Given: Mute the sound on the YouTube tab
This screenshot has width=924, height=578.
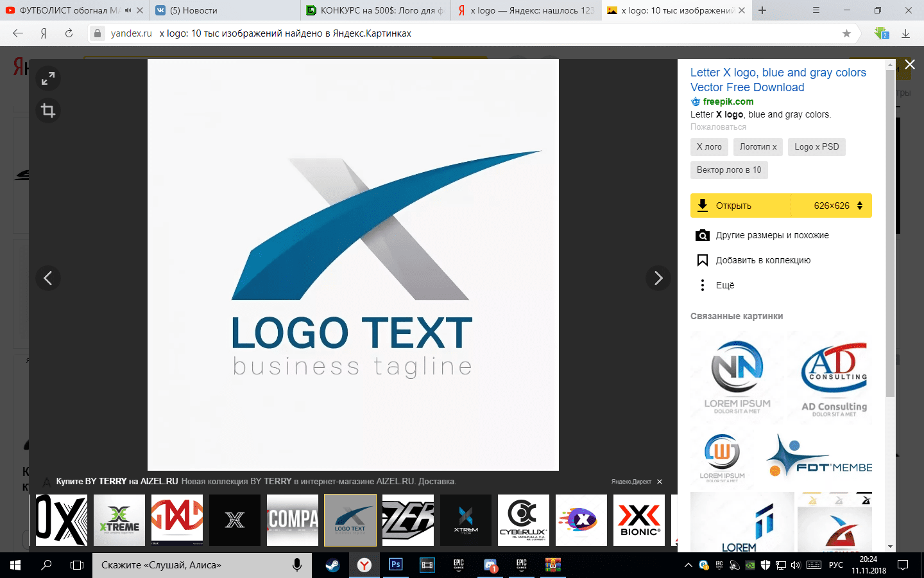Looking at the screenshot, I should tap(128, 10).
